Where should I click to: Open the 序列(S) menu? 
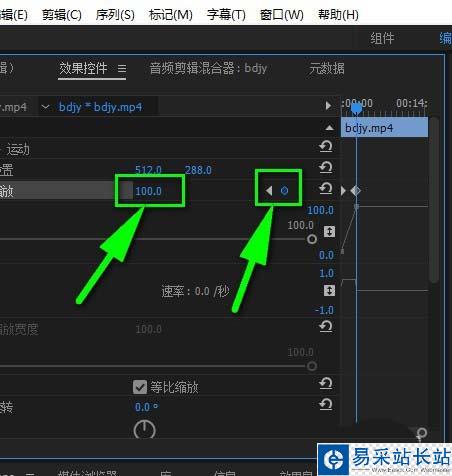click(x=115, y=15)
